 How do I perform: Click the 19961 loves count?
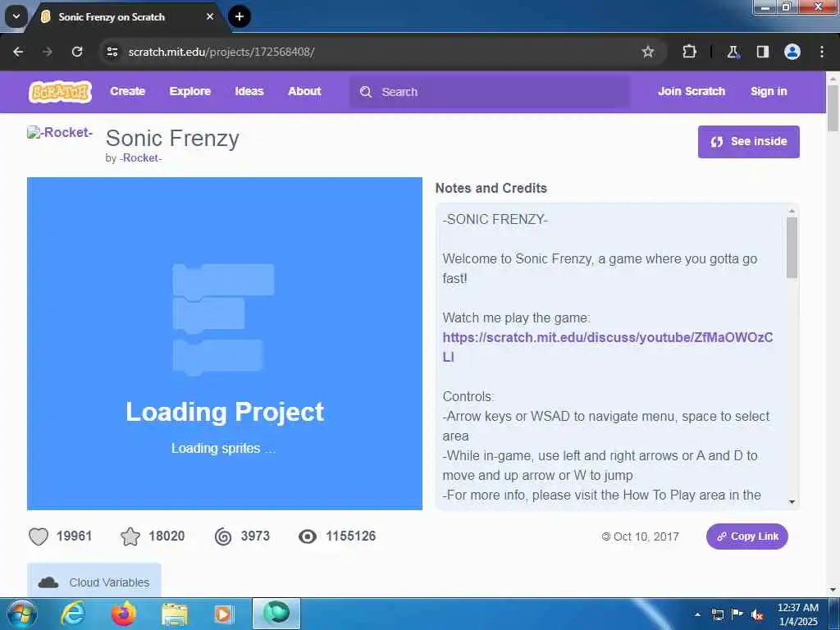75,536
